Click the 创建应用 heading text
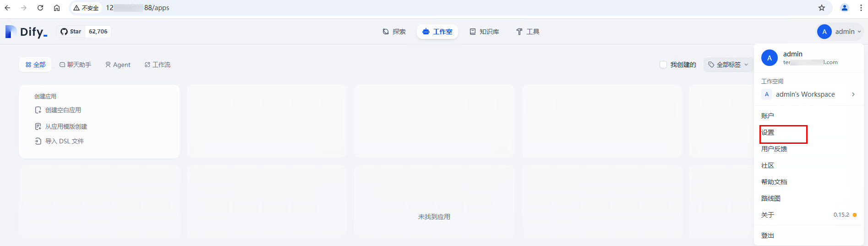This screenshot has height=246, width=868. coord(45,96)
